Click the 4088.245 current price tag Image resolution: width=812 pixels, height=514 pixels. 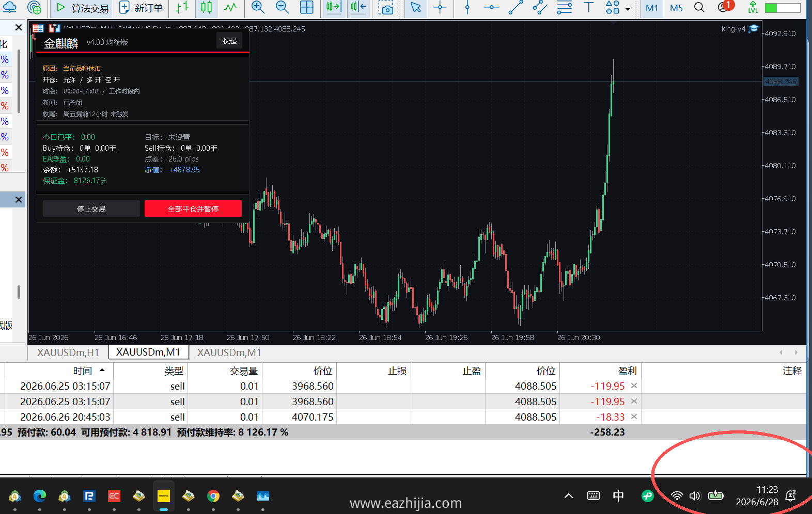(x=781, y=82)
